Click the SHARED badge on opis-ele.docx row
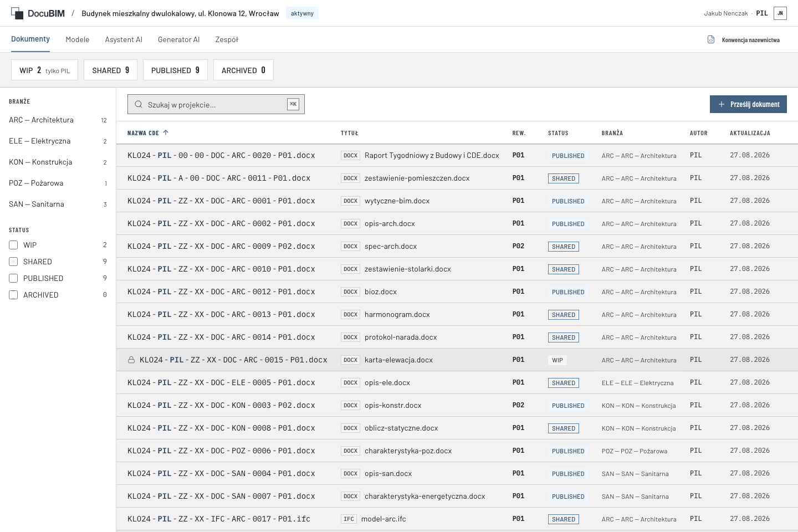798x532 pixels. click(x=564, y=383)
